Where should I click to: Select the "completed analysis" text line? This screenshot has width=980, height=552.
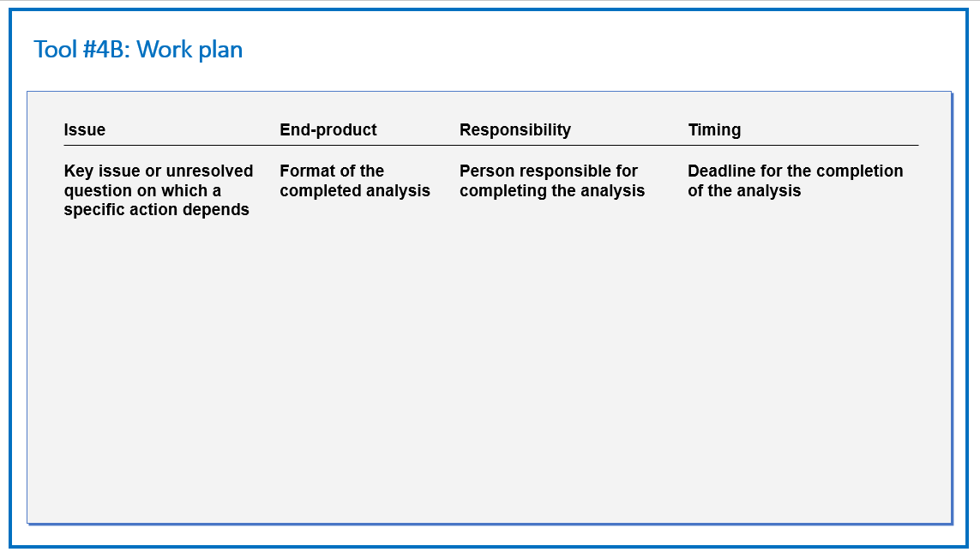coord(354,190)
